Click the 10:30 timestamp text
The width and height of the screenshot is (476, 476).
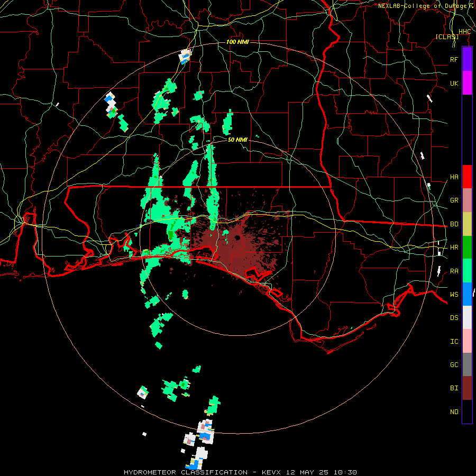pos(345,472)
